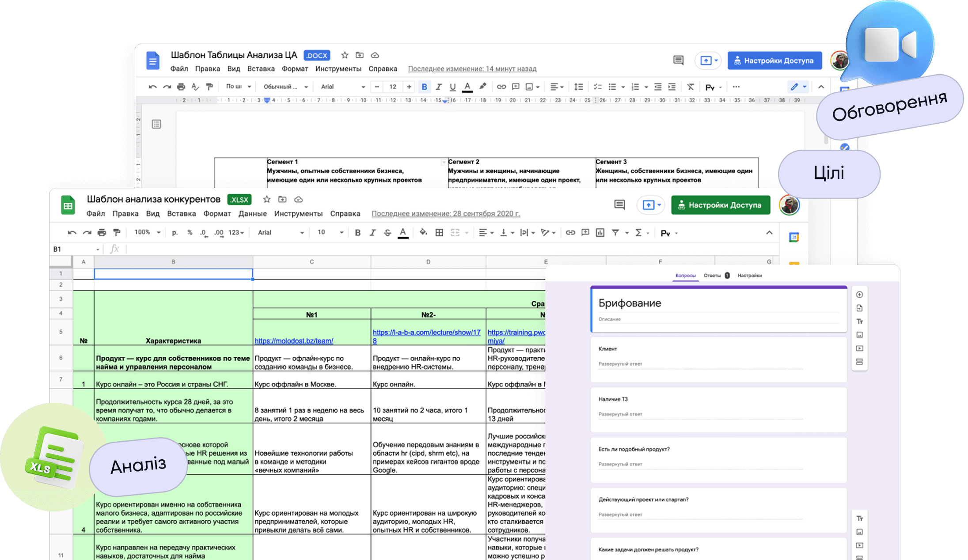The image size is (968, 560).
Task: Open the Данные menu in Sheets
Action: (252, 214)
